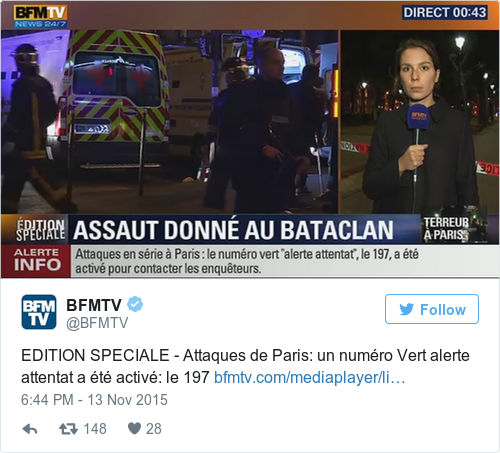Open the 6:44 PM - 13 Nov 2015 timestamp
Screen dimensions: 500x453
[94, 400]
